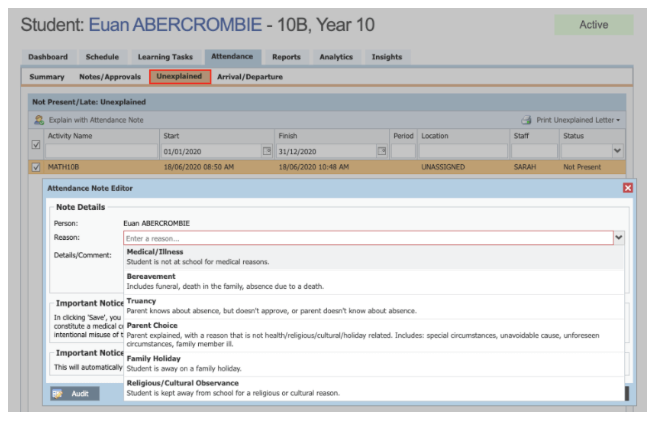The height and width of the screenshot is (428, 659).
Task: Open the Arrival/Departure sub-tab
Action: tap(248, 77)
